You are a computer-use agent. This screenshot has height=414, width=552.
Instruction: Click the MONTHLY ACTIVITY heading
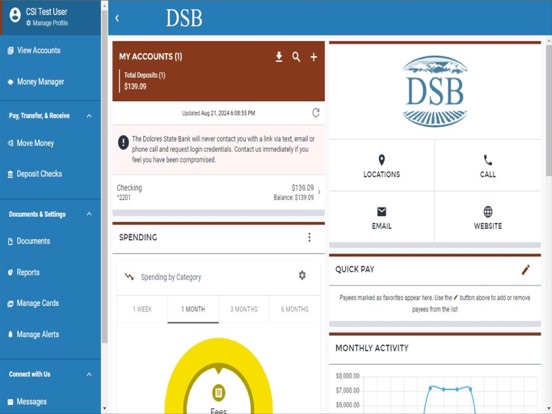372,348
